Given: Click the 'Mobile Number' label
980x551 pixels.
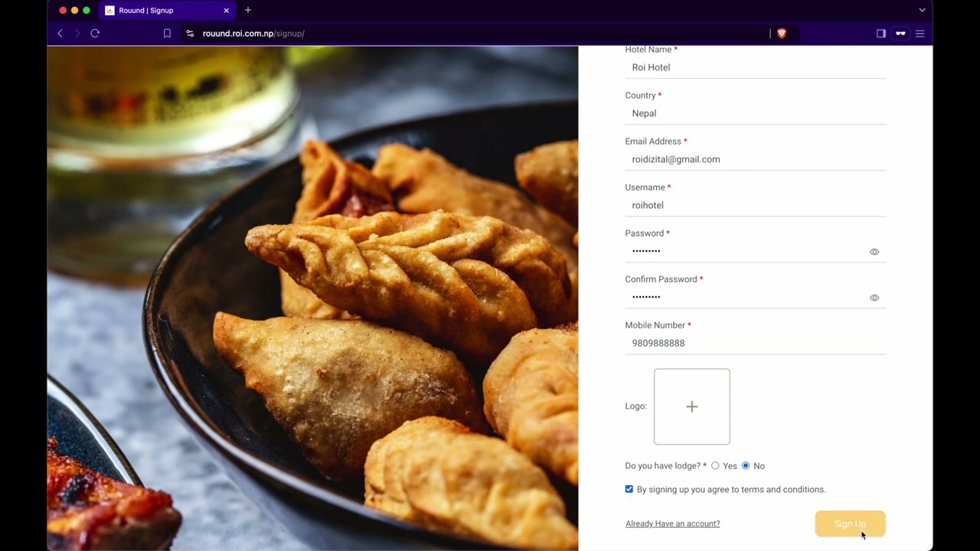Looking at the screenshot, I should click(x=655, y=325).
